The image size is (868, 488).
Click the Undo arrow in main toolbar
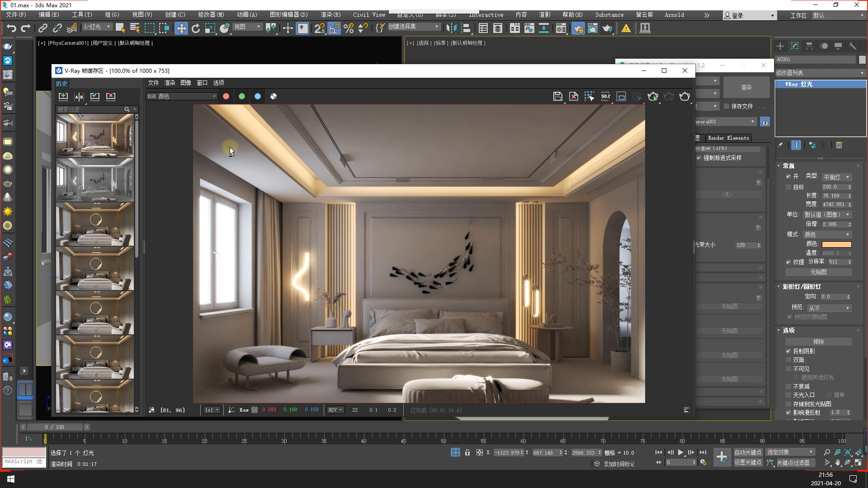[11, 28]
